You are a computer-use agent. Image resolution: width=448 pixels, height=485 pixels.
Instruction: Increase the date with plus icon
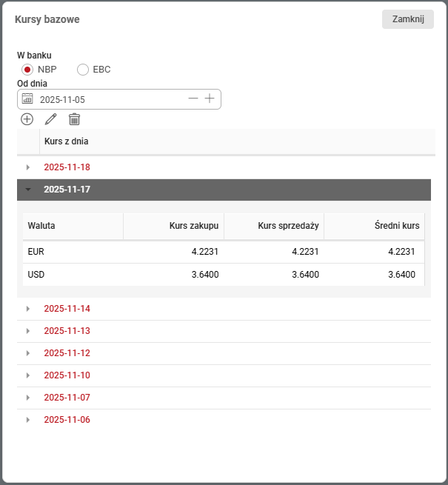click(210, 98)
